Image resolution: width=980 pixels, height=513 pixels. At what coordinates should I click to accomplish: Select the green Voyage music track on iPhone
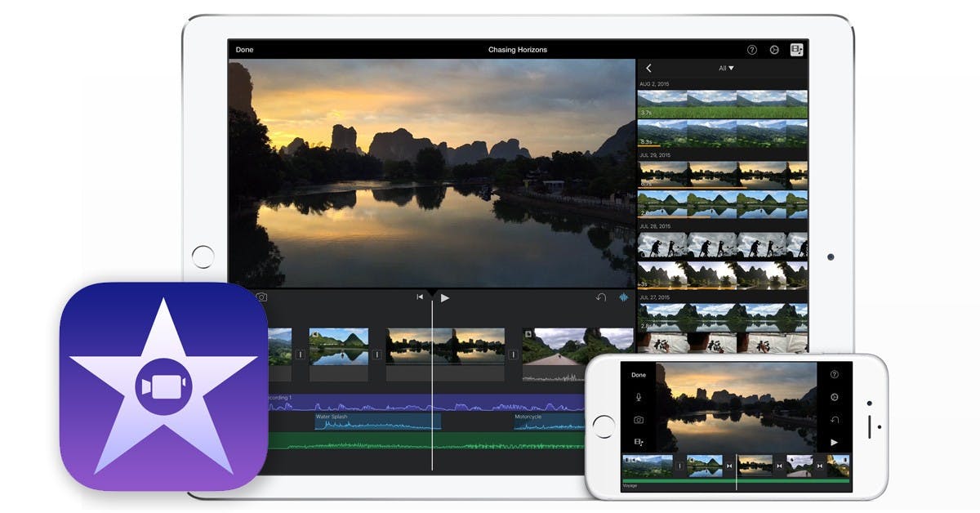click(x=736, y=480)
